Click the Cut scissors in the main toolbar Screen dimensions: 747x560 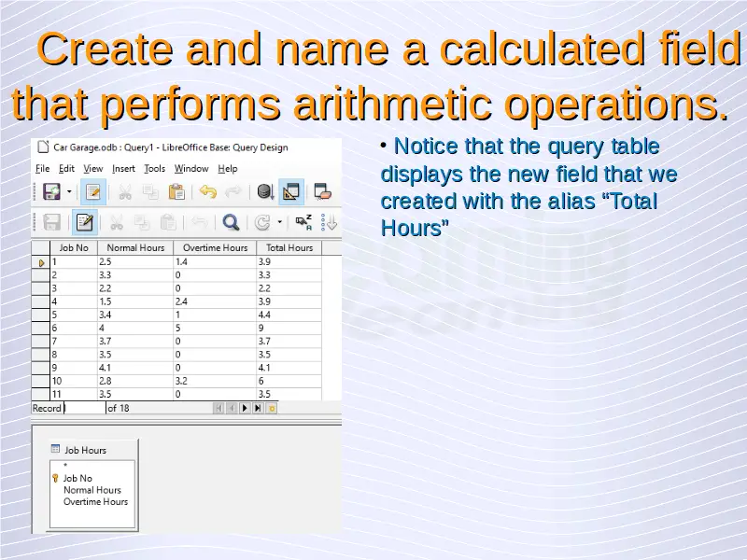125,192
